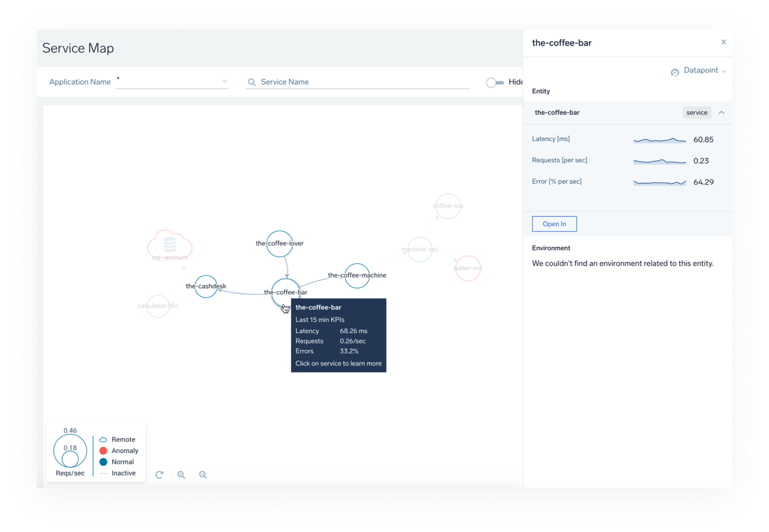
Task: Click the Open In button
Action: tap(554, 224)
